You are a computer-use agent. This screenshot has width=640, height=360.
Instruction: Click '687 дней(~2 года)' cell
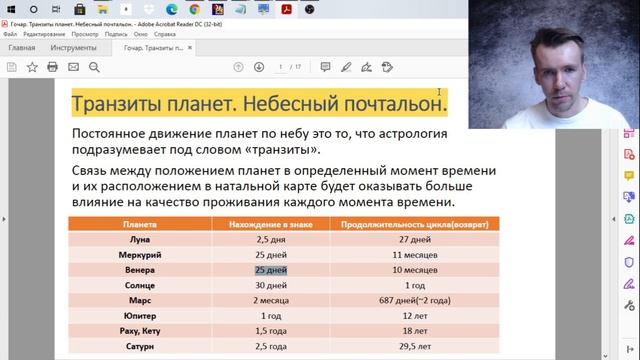tap(415, 300)
